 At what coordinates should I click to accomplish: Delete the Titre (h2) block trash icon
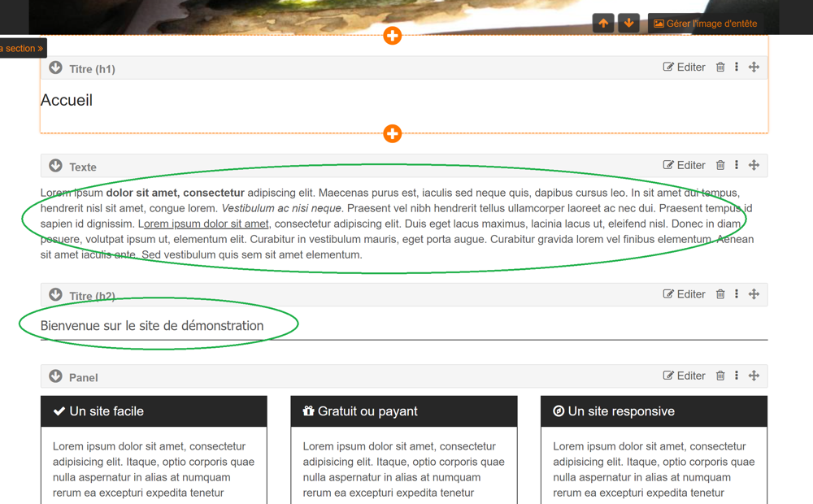coord(720,294)
